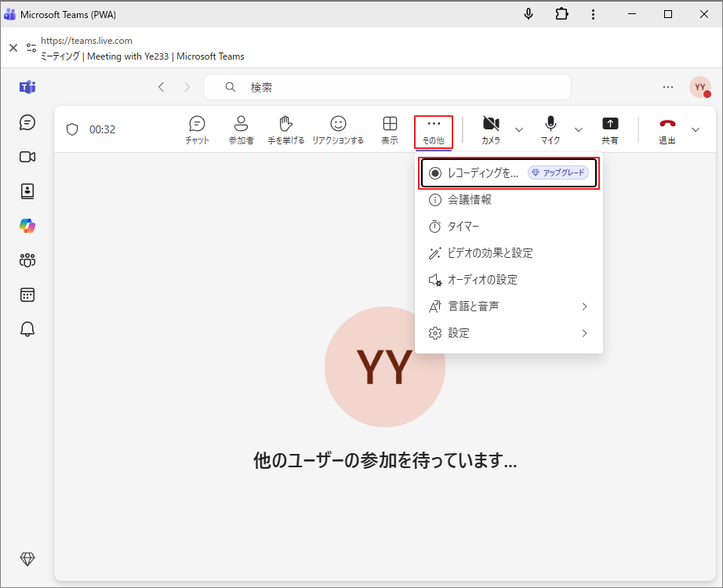Click the https://teams.live.com URL text
This screenshot has width=723, height=588.
87,41
